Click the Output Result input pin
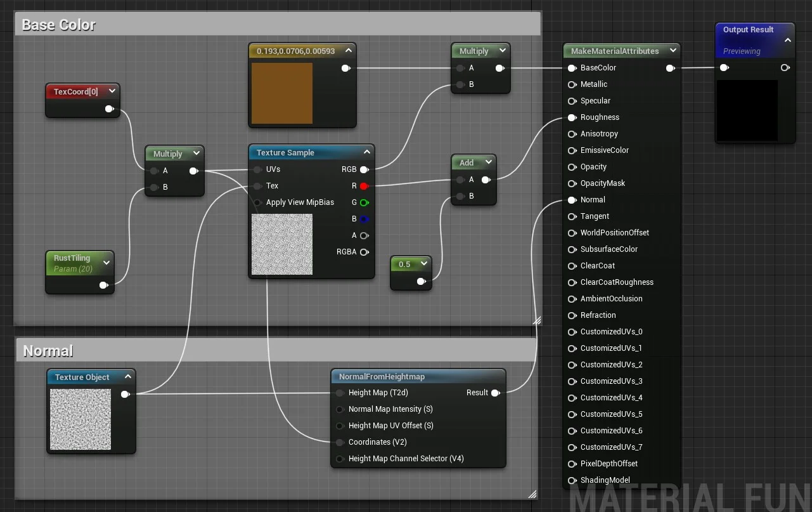 point(725,68)
